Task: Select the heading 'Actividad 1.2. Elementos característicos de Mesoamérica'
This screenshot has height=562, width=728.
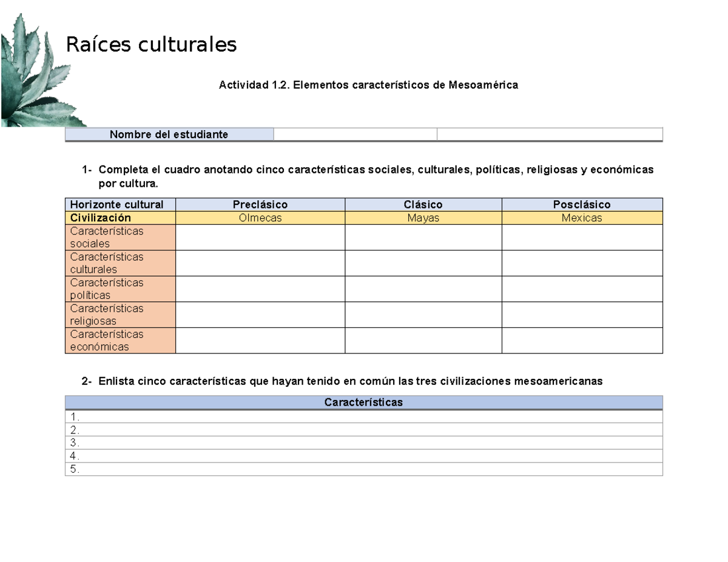Action: [368, 85]
